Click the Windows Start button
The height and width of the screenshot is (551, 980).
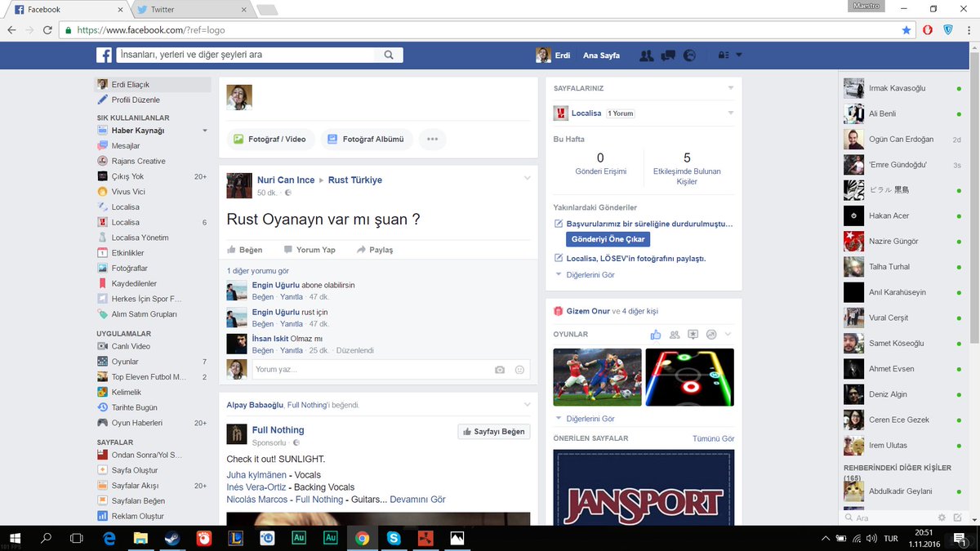pyautogui.click(x=16, y=538)
